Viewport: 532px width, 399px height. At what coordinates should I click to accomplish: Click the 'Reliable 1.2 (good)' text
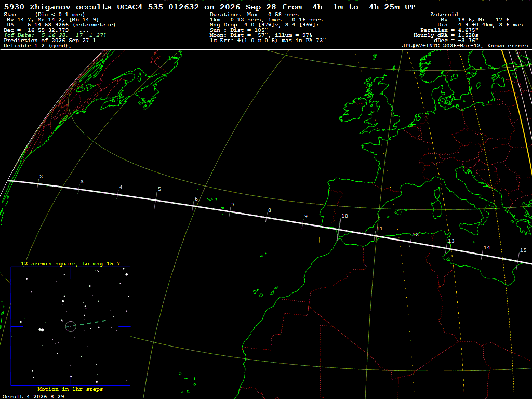click(x=37, y=46)
